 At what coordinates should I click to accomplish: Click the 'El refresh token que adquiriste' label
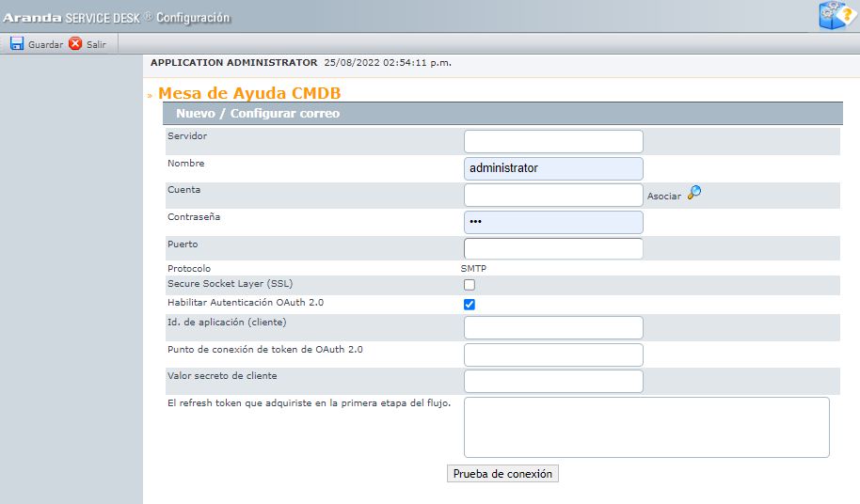point(310,403)
